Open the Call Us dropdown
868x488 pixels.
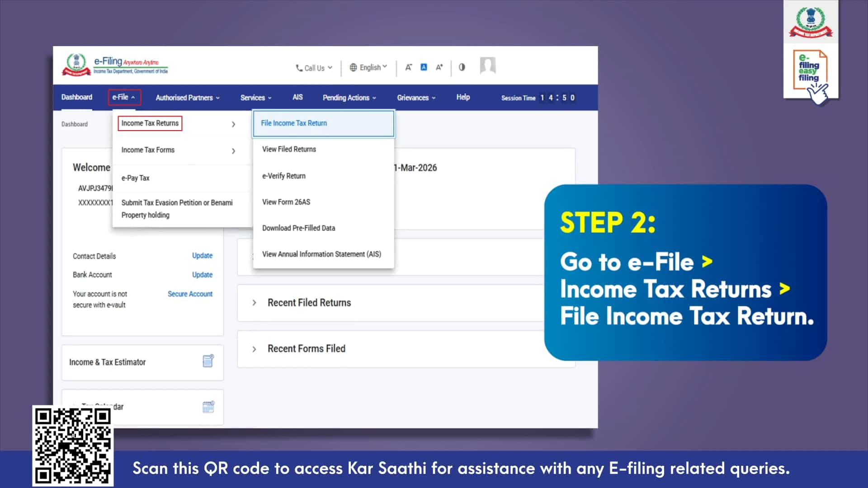pyautogui.click(x=314, y=68)
